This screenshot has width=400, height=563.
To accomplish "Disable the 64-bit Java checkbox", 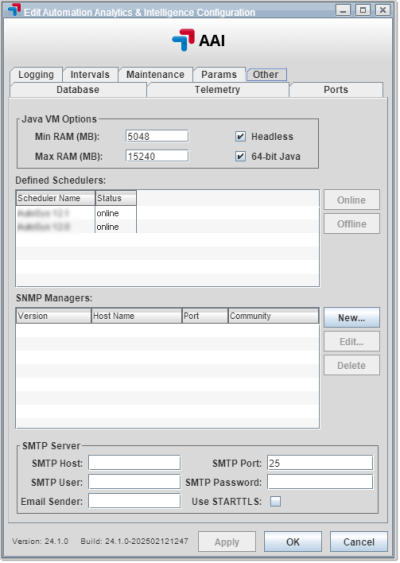I will tap(240, 157).
